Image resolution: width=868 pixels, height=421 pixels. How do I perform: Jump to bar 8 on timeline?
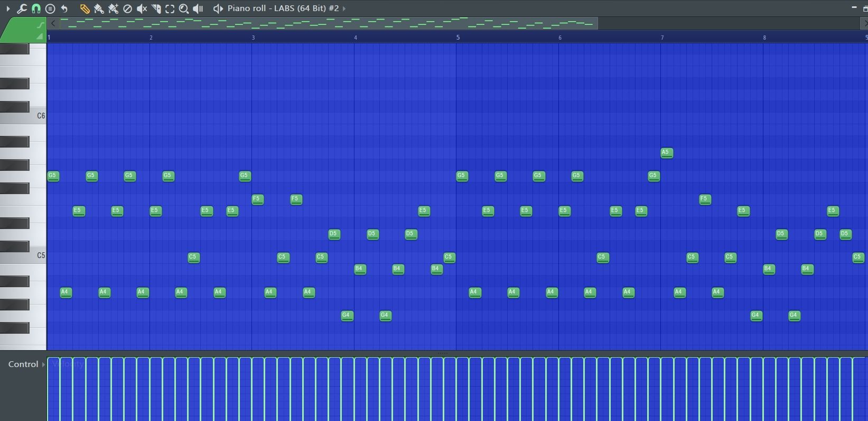[x=764, y=38]
